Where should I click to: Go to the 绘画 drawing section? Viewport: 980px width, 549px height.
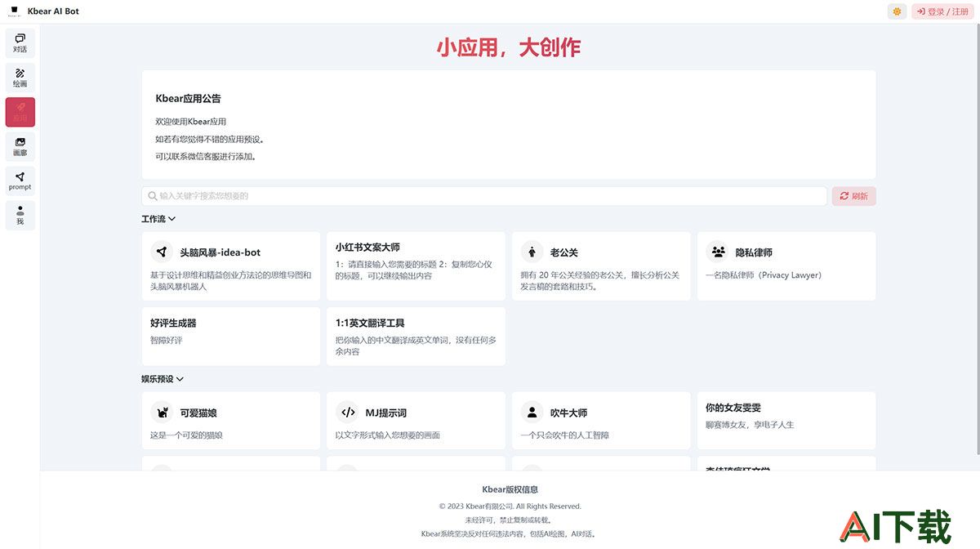click(20, 78)
